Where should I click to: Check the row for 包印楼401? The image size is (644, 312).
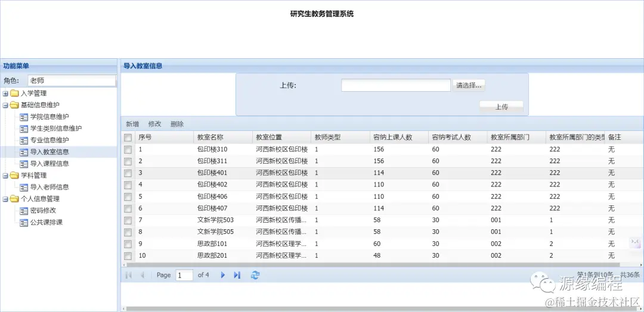pos(128,173)
